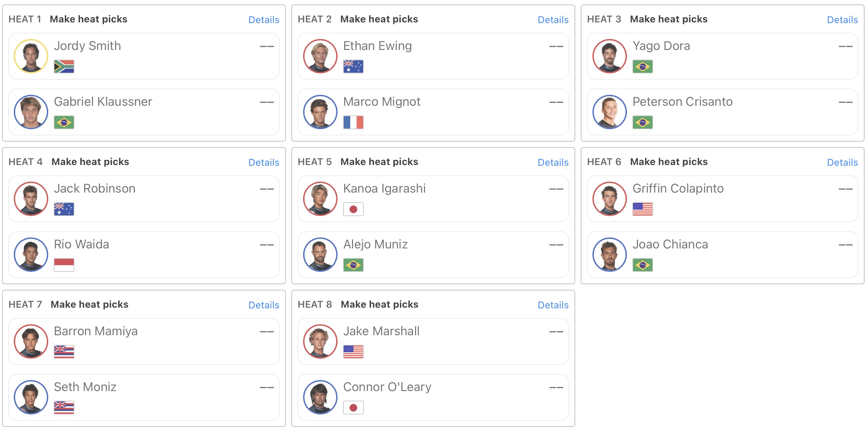Screen dimensions: 868x430
Task: Choose Jake Marshall in Heat 8
Action: [433, 341]
